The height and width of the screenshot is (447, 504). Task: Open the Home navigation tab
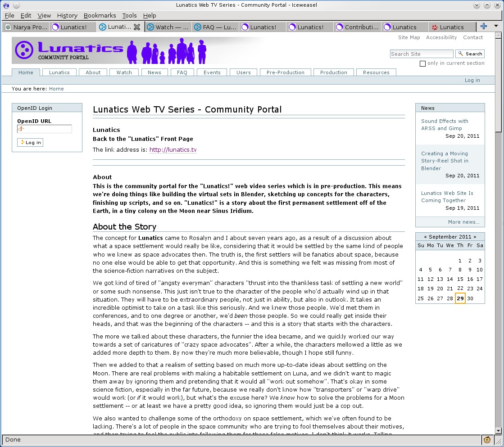tap(26, 72)
